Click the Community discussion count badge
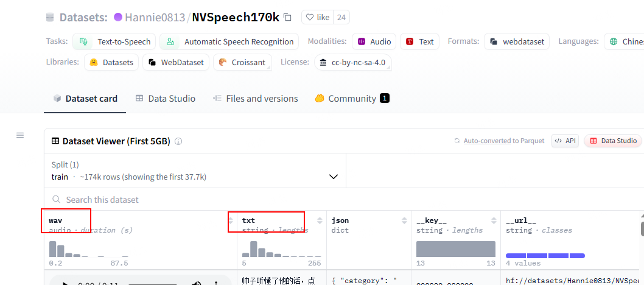Viewport: 644px width, 285px height. pos(385,99)
